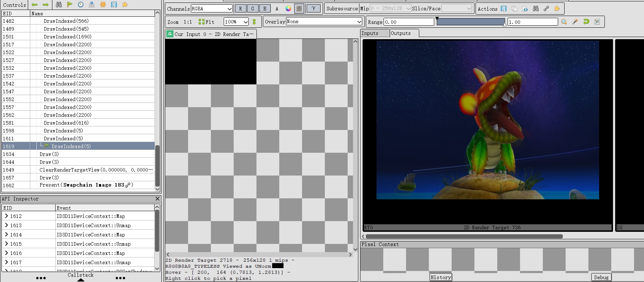Select DrawIndexed(616) event 1581

point(78,122)
